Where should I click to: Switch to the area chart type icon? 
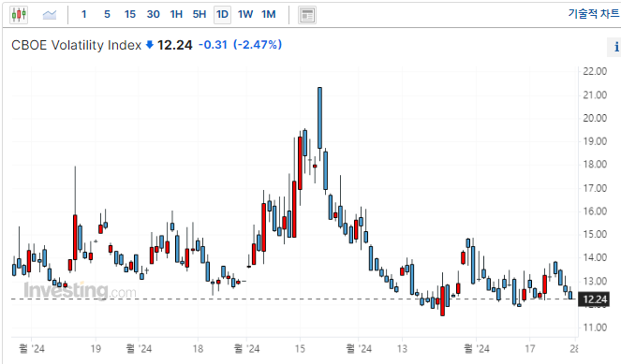pos(50,15)
